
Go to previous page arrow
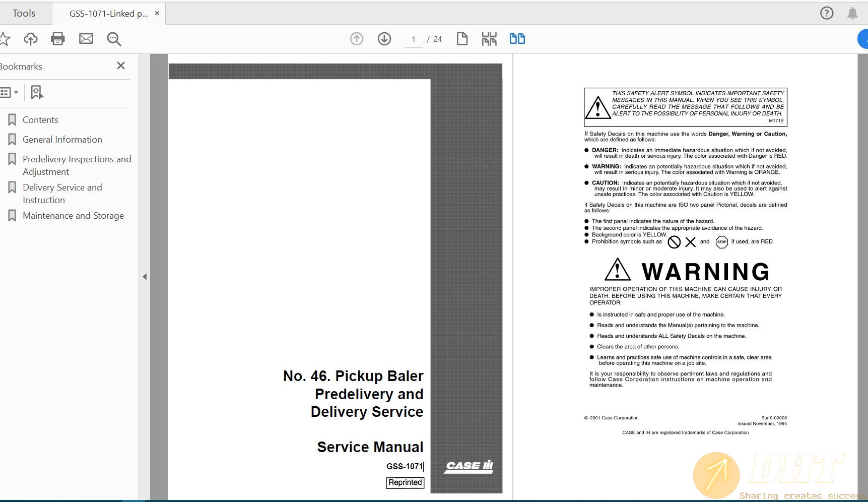(x=357, y=39)
